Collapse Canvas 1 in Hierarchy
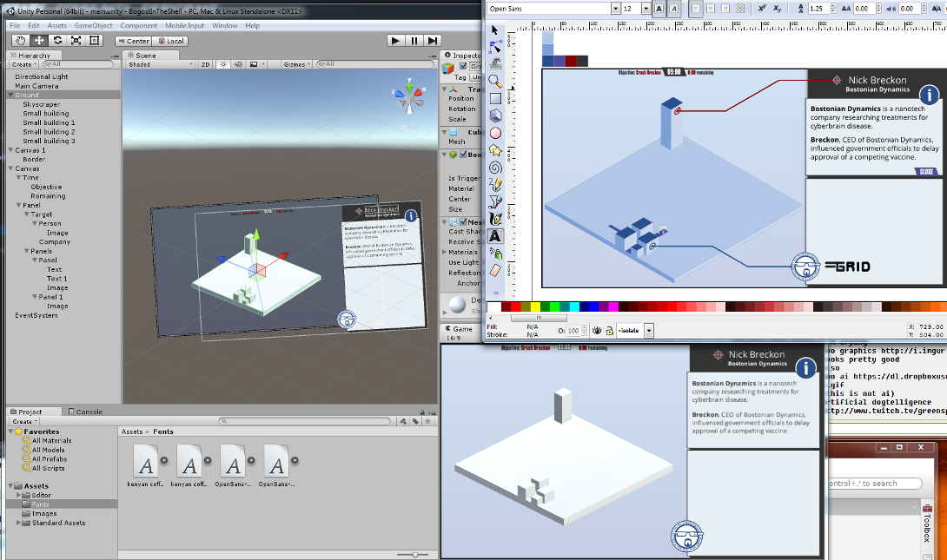The width and height of the screenshot is (947, 560). [10, 150]
